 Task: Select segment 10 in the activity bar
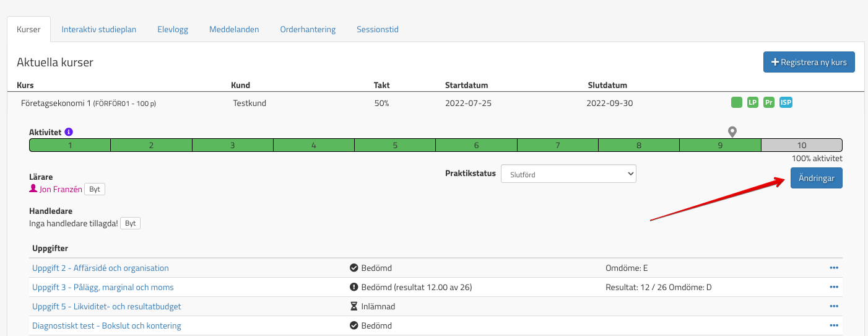point(801,145)
